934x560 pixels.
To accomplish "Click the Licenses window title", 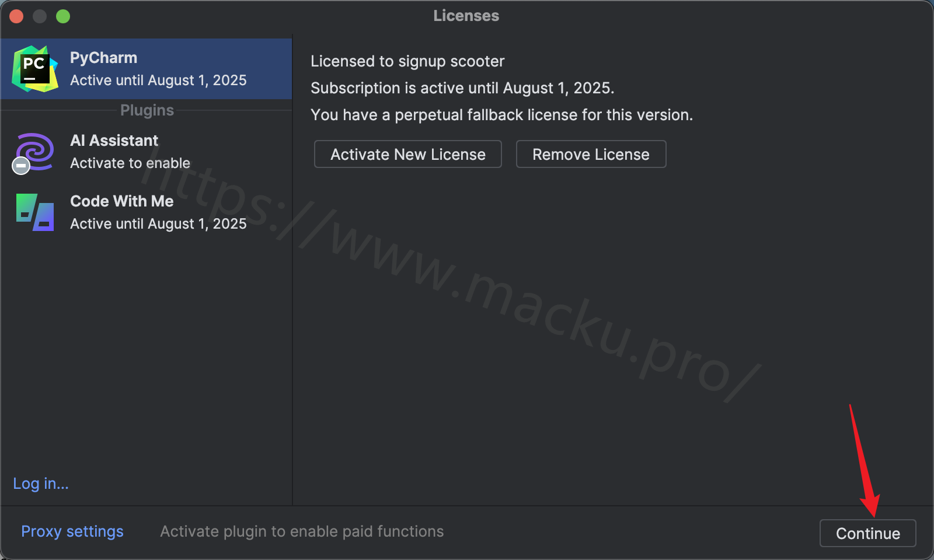I will (466, 16).
